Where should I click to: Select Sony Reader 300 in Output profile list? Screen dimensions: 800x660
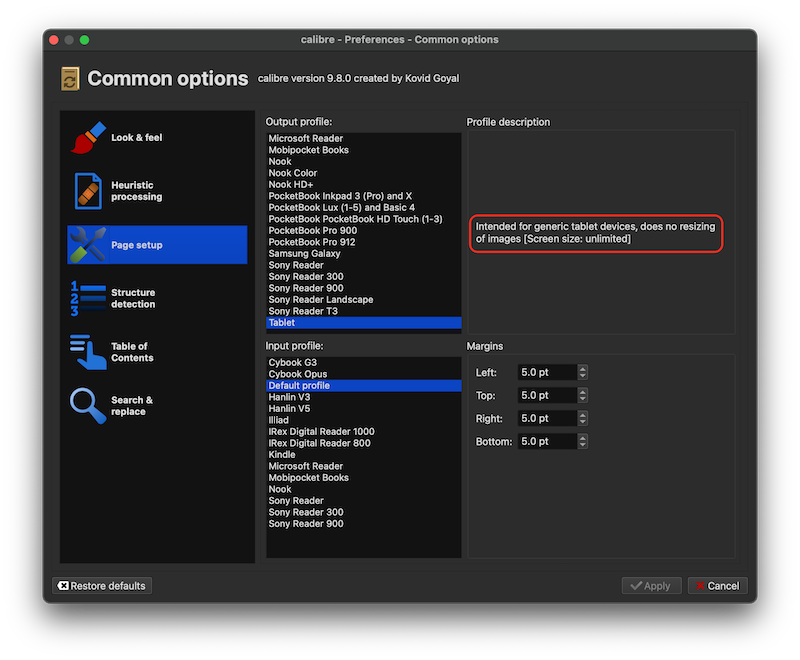coord(364,276)
